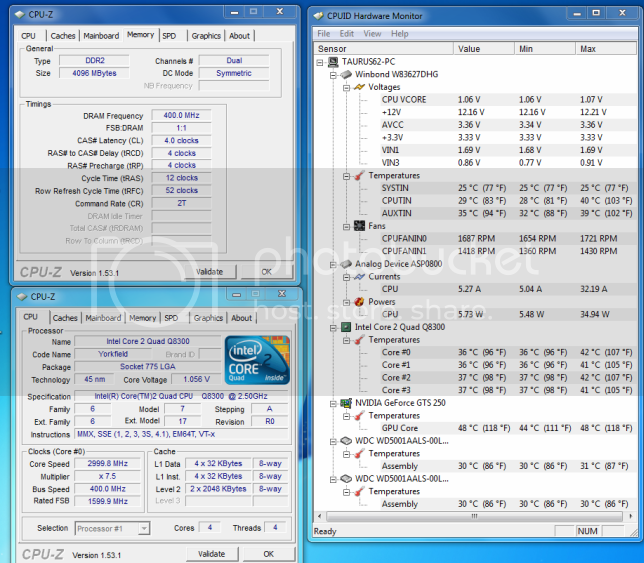
Task: Click NUM indicator in Hardware Monitor status bar
Action: (587, 531)
